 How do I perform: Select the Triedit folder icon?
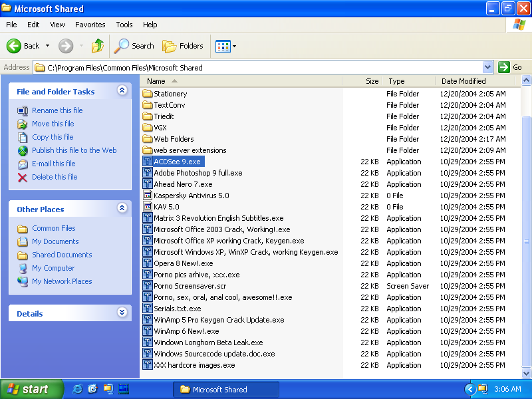147,116
